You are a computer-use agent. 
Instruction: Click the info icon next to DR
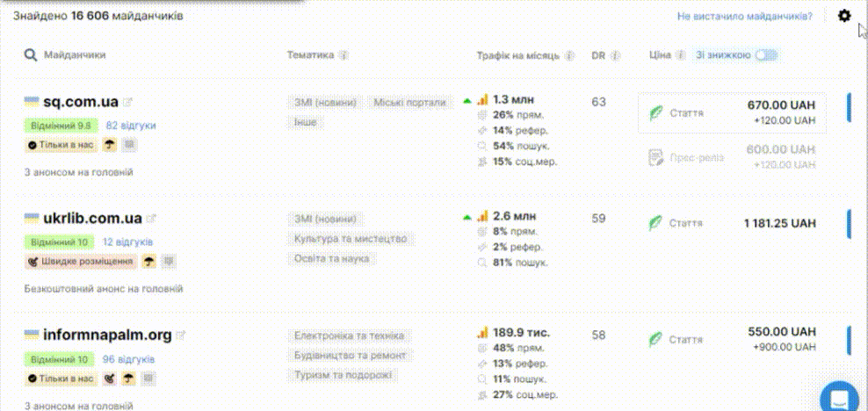tap(616, 55)
